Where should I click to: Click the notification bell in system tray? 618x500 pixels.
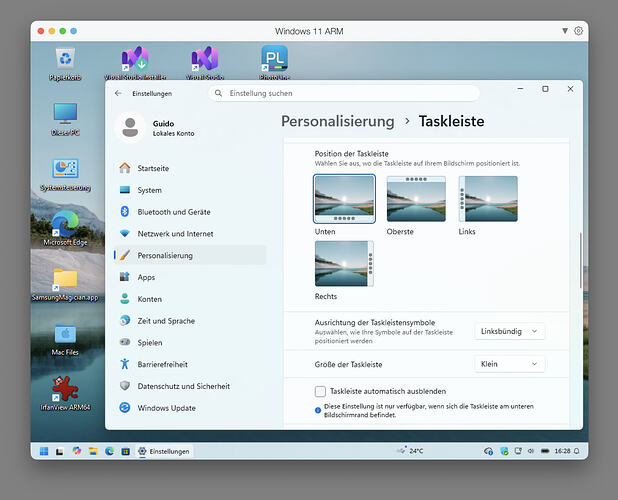577,451
